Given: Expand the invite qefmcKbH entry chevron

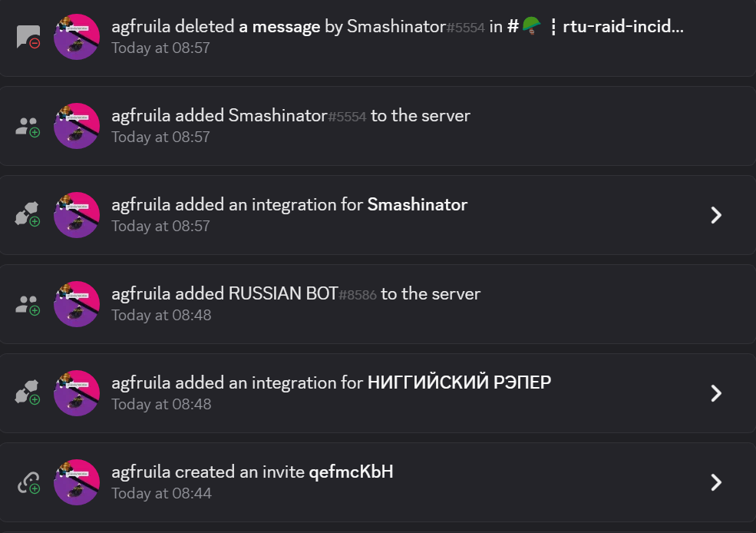Looking at the screenshot, I should pyautogui.click(x=716, y=482).
